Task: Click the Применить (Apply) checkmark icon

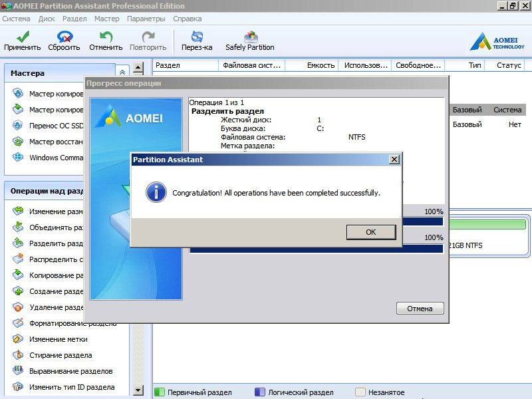Action: (23, 37)
